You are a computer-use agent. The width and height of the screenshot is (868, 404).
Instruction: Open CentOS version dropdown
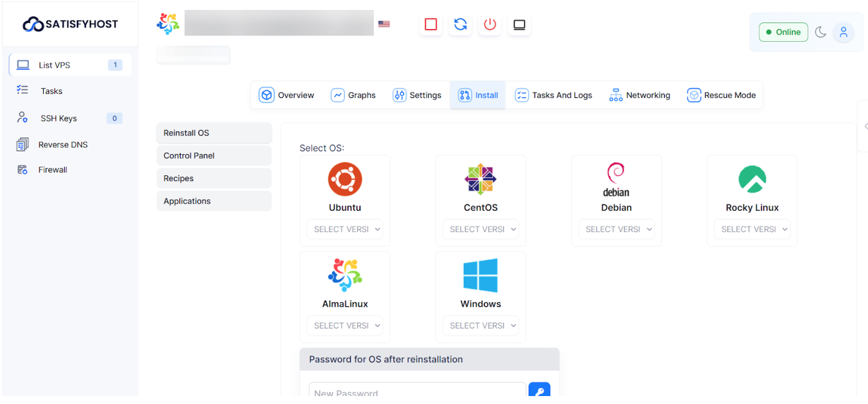480,229
